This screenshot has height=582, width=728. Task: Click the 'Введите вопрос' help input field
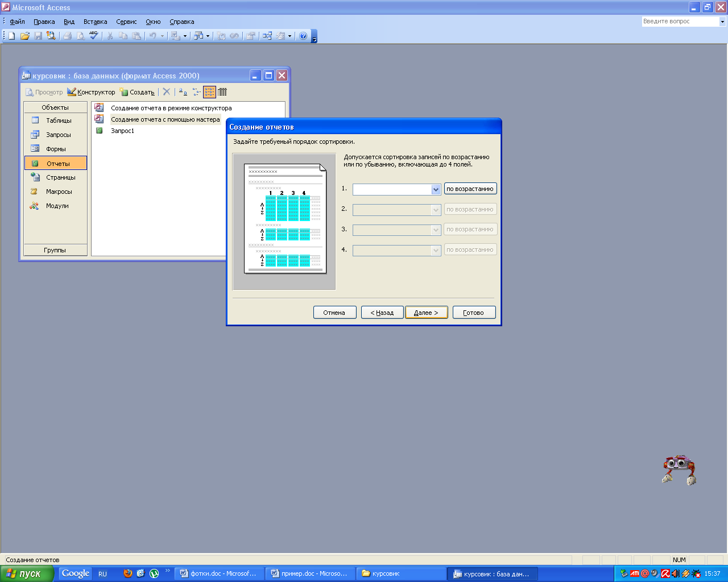pyautogui.click(x=680, y=22)
